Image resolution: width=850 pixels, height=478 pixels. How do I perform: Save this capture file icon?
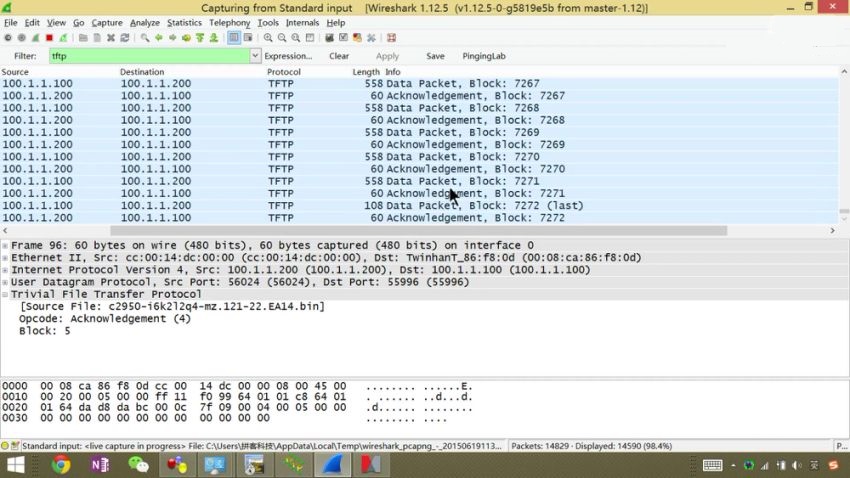click(97, 38)
